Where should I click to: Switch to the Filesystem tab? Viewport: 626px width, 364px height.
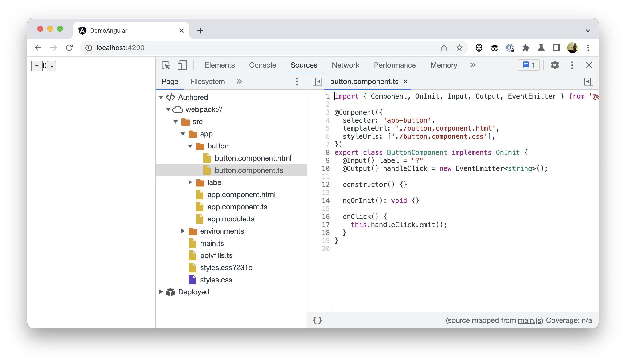pyautogui.click(x=207, y=82)
